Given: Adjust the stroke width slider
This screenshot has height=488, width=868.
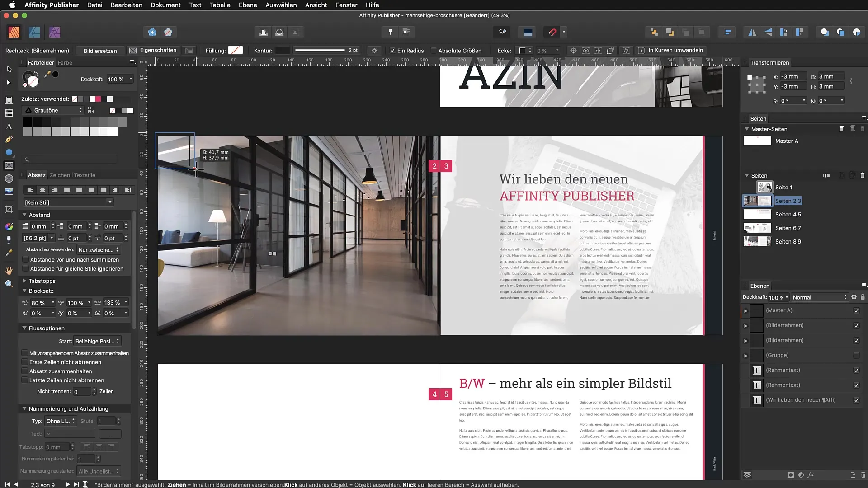Looking at the screenshot, I should [x=320, y=50].
